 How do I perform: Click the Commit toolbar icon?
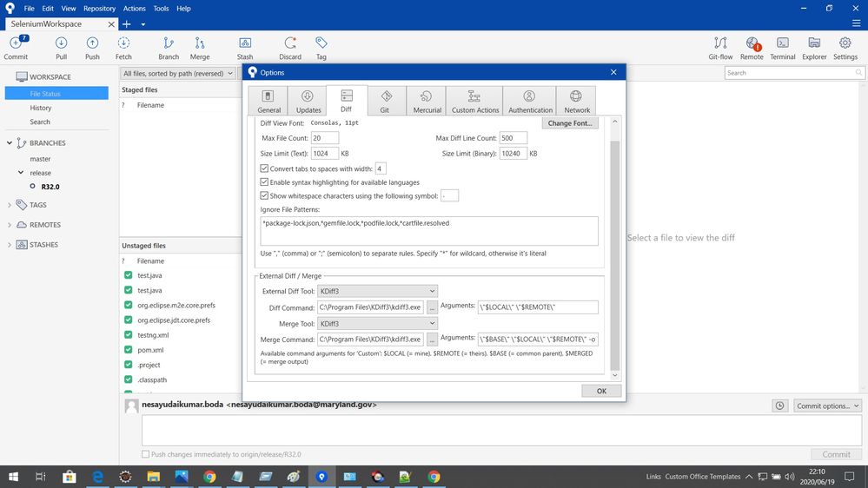[16, 47]
